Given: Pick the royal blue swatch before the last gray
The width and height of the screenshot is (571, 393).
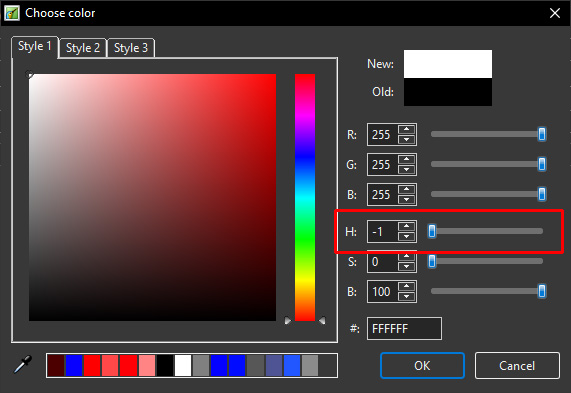Looking at the screenshot, I should (292, 365).
